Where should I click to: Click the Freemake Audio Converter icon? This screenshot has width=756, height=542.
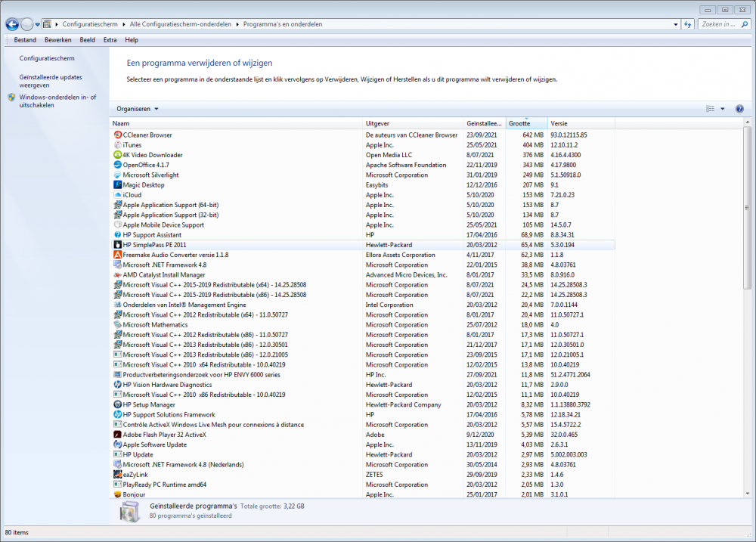tap(117, 255)
